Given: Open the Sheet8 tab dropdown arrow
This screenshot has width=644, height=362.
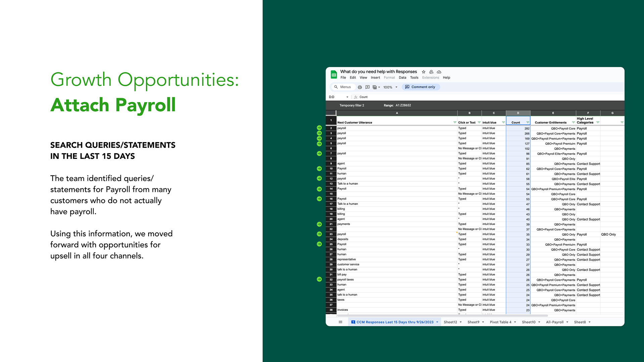Looking at the screenshot, I should point(590,322).
